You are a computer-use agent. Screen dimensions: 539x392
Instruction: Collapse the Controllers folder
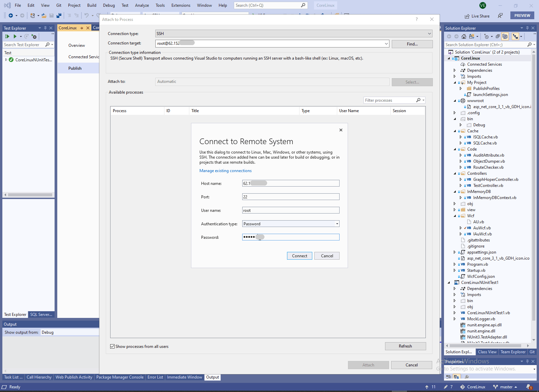tap(455, 173)
